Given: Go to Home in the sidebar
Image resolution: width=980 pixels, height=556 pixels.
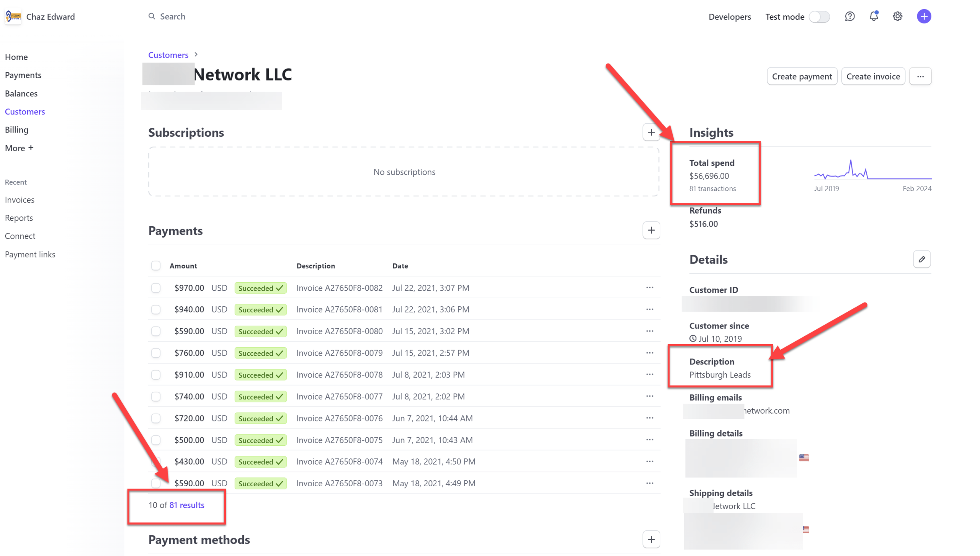Looking at the screenshot, I should coord(16,57).
